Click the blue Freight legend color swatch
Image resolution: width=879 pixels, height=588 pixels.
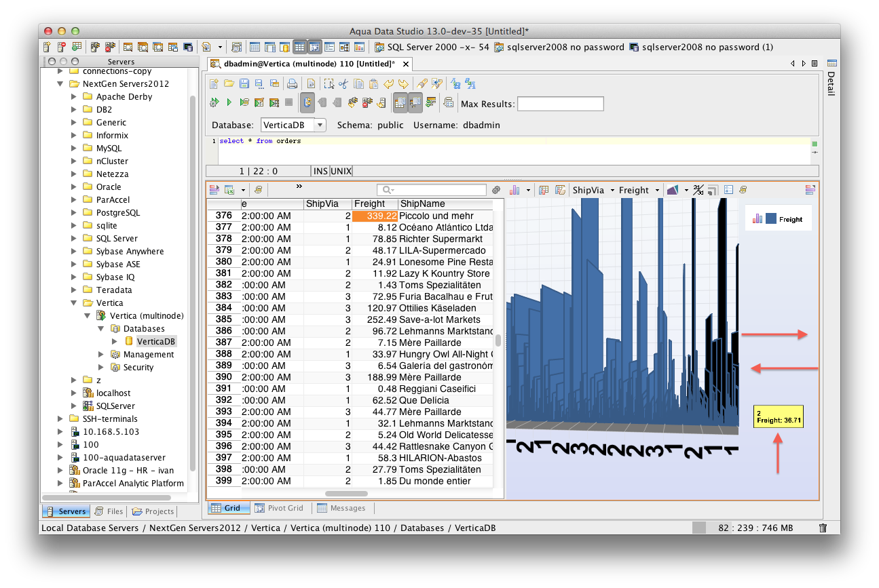click(x=770, y=219)
